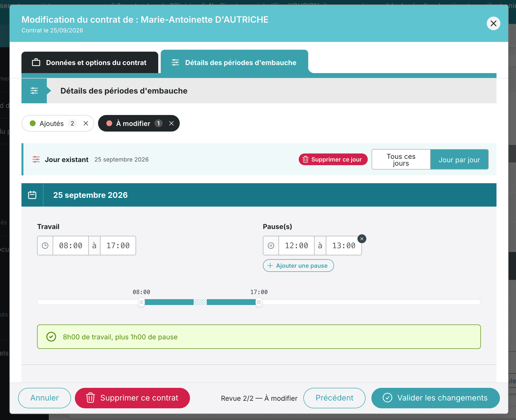Delete this day with Supprimer ce jour
The height and width of the screenshot is (420, 516).
click(333, 159)
